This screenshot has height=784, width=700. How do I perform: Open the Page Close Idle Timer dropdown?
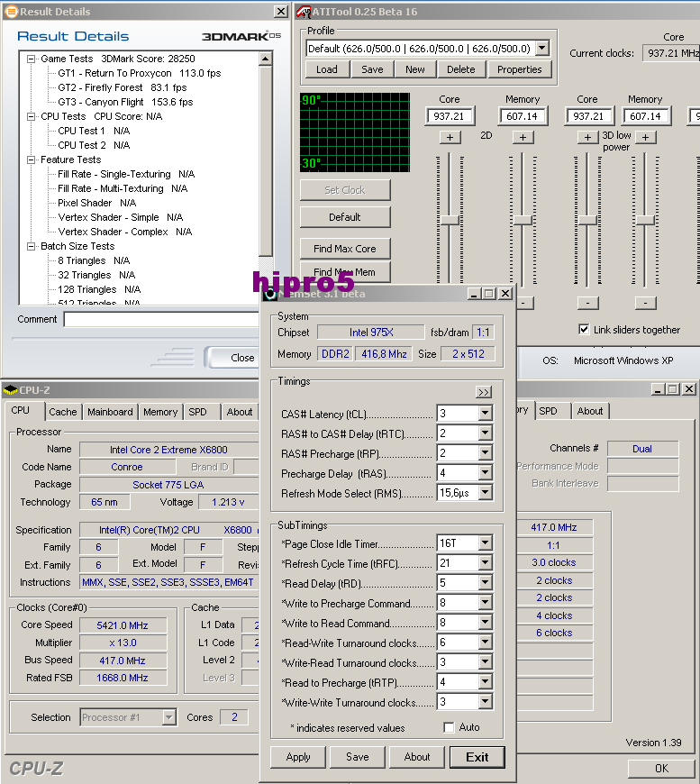(x=485, y=543)
